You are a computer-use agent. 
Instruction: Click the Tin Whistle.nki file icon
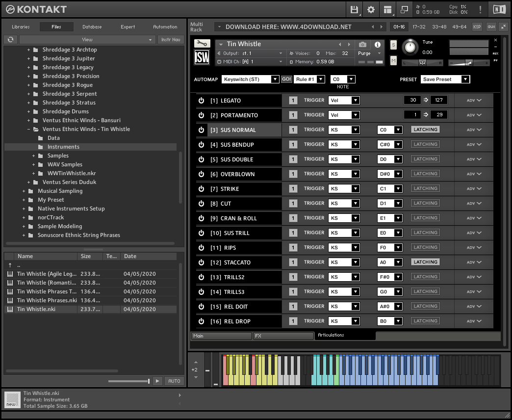click(x=10, y=309)
